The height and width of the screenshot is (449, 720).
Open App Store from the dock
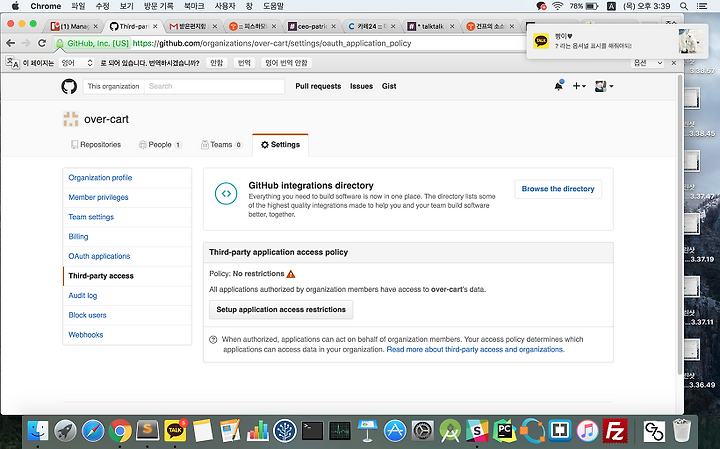click(395, 431)
